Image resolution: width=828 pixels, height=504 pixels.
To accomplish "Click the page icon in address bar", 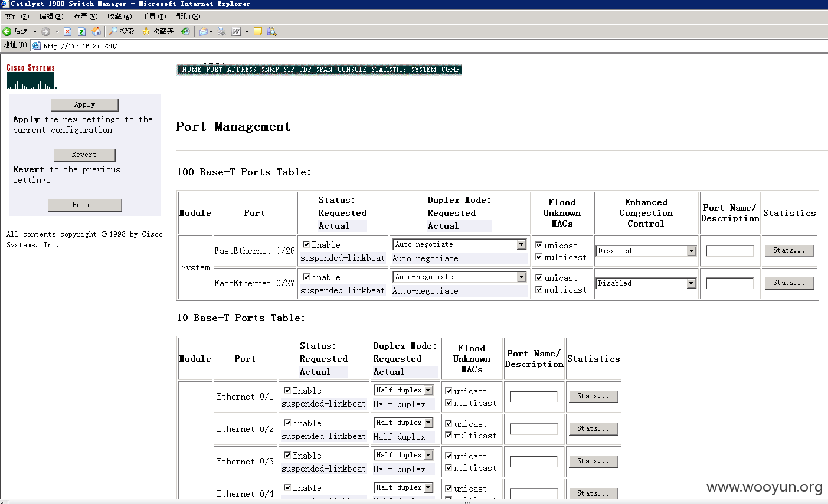I will click(37, 45).
